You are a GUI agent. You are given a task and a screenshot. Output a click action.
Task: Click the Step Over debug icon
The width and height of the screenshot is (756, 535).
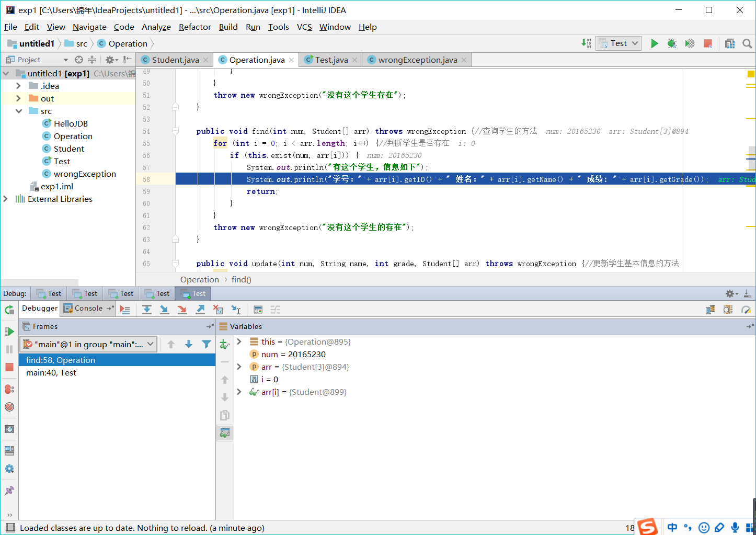(x=147, y=310)
